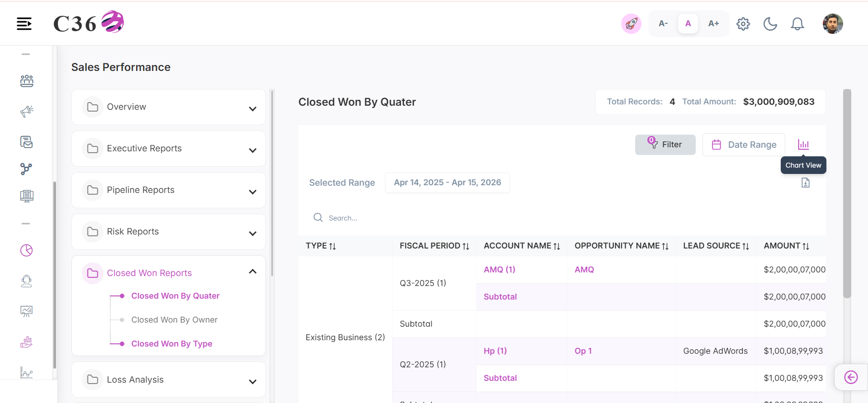Open notifications bell
Viewport: 868px width, 403px height.
tap(797, 23)
